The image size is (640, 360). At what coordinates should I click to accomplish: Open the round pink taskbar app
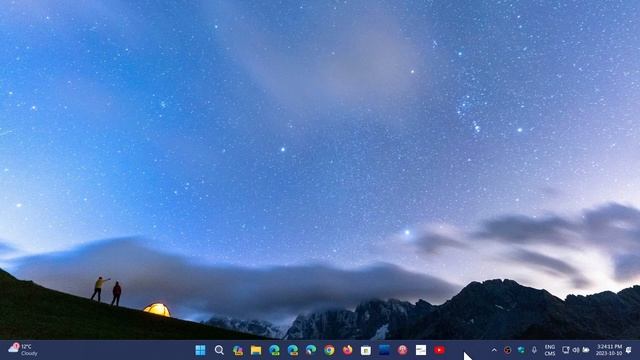(403, 350)
